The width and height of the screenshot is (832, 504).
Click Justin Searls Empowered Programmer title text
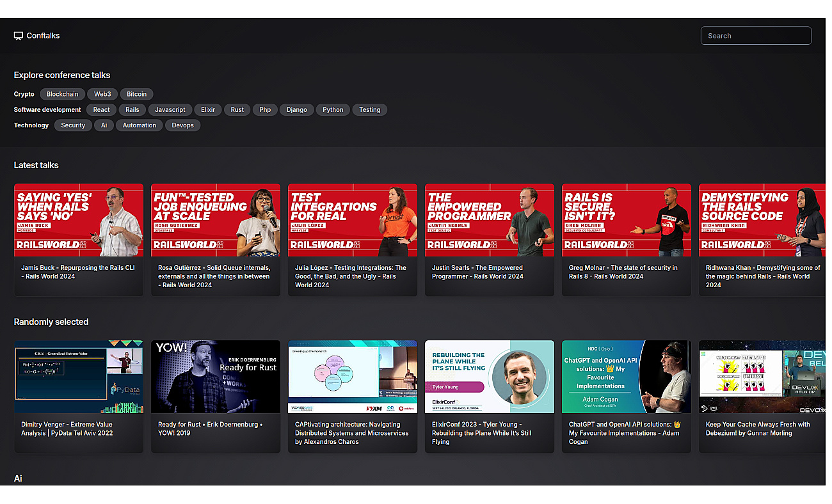(x=477, y=272)
